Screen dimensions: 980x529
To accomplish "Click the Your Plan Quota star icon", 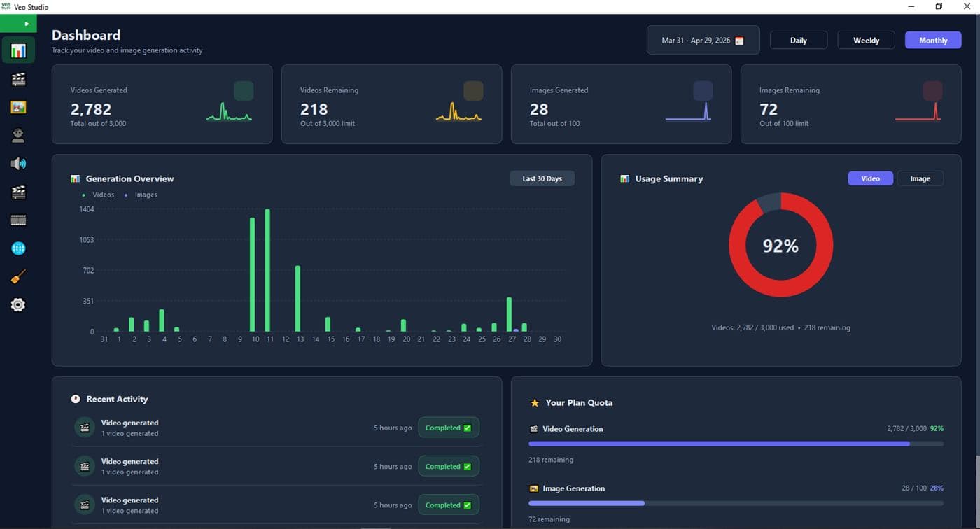I will click(535, 403).
